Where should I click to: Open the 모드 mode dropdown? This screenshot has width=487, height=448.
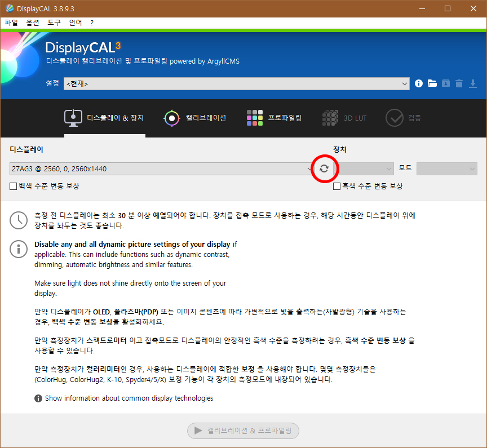tap(446, 168)
